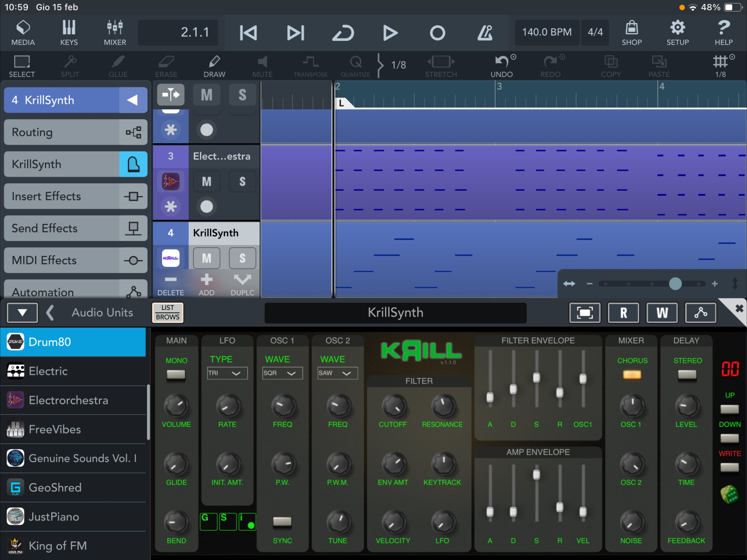DELETE the selected track

click(171, 285)
